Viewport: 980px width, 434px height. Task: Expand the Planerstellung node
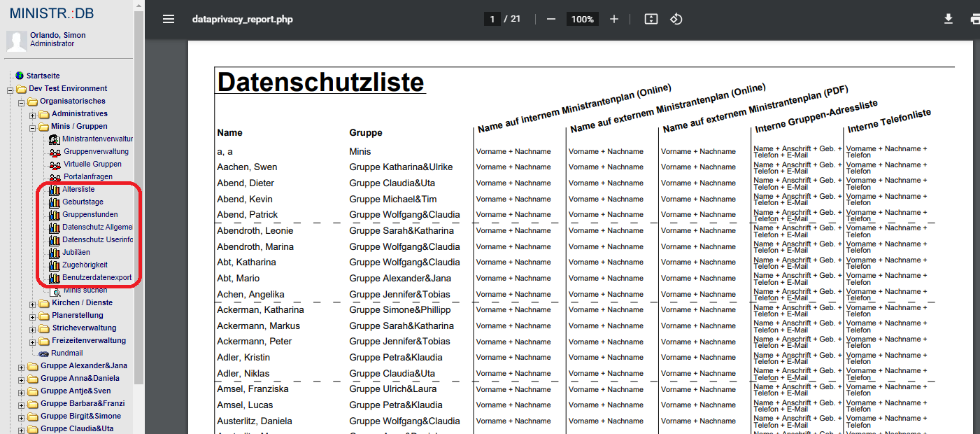click(32, 316)
